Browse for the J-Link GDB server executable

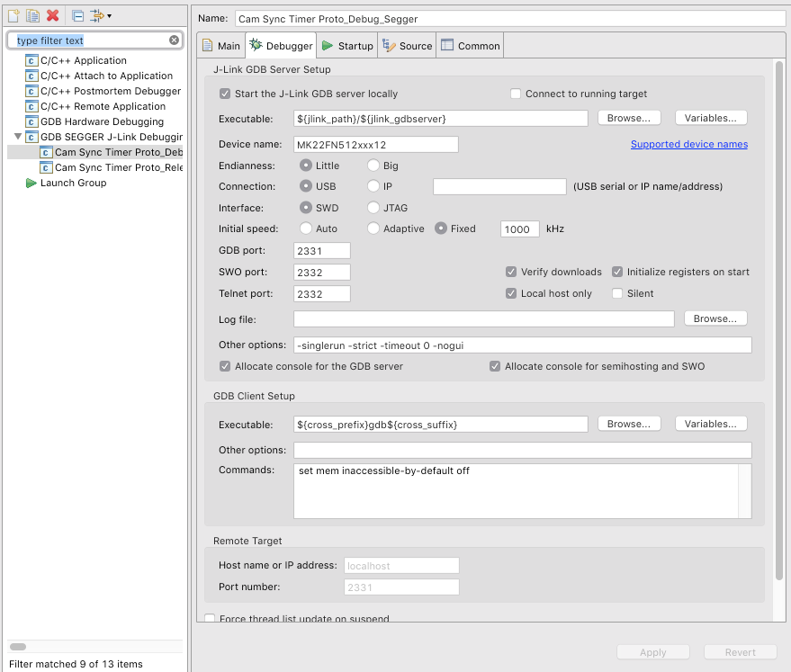point(629,118)
